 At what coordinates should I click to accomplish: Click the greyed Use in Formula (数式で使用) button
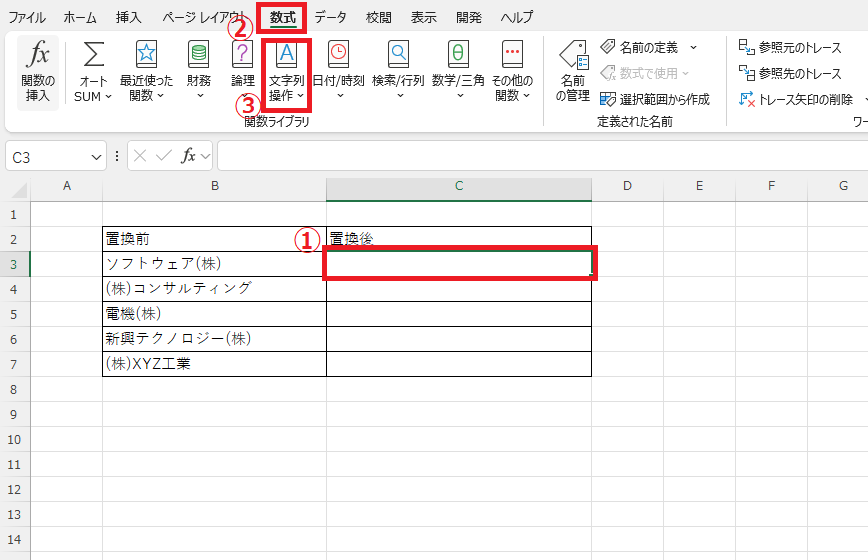(644, 73)
